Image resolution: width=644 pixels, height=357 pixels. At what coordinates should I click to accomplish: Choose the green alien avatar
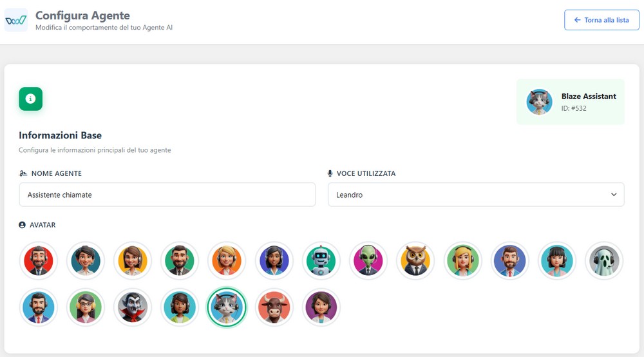click(368, 260)
